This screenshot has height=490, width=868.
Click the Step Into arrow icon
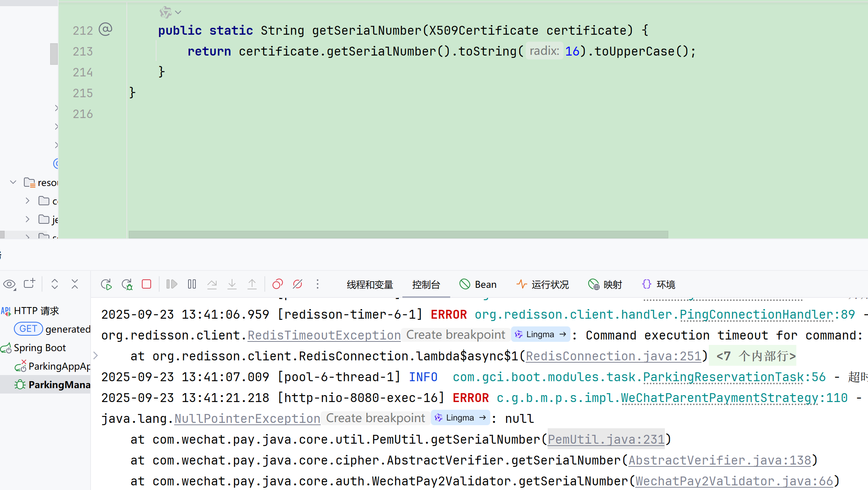(232, 284)
